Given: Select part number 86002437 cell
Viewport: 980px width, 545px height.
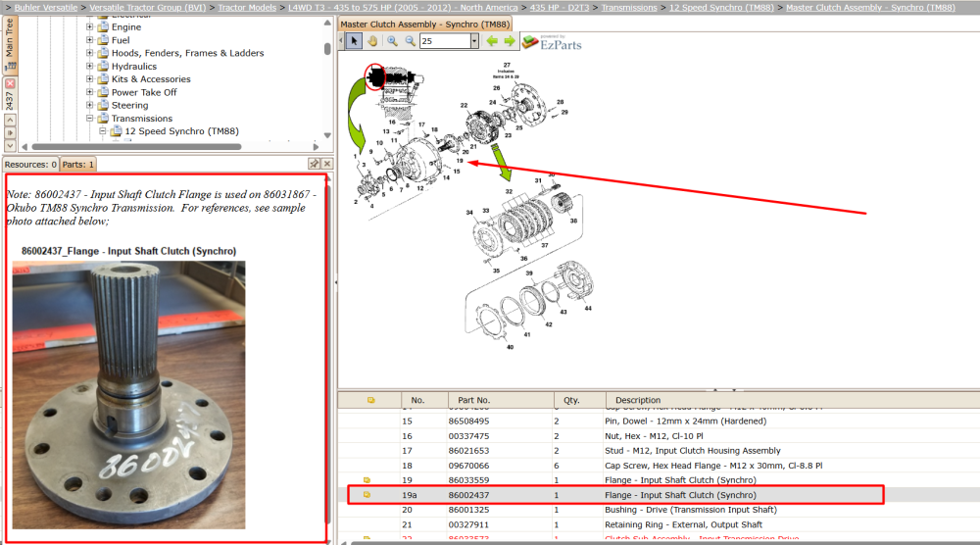Looking at the screenshot, I should [468, 495].
